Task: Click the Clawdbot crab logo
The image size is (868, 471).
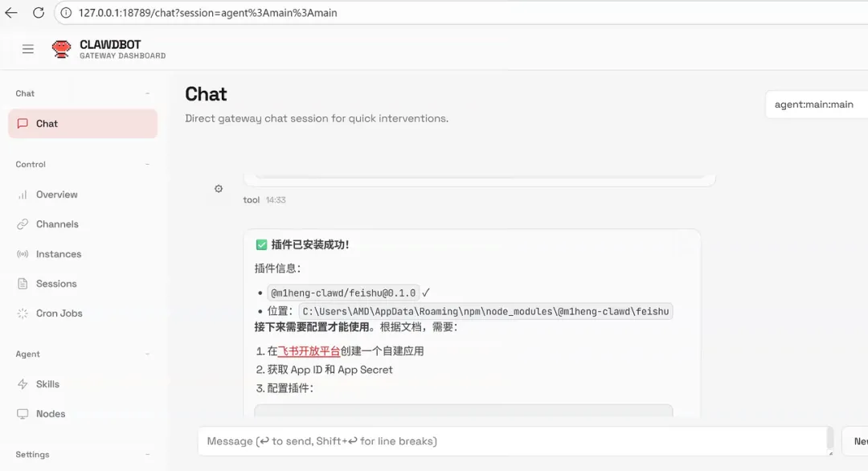Action: 62,49
